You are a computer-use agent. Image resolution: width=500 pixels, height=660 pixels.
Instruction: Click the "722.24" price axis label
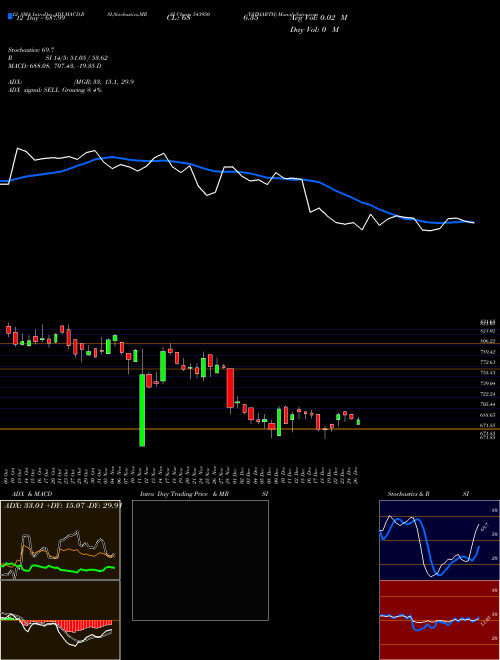(x=487, y=394)
